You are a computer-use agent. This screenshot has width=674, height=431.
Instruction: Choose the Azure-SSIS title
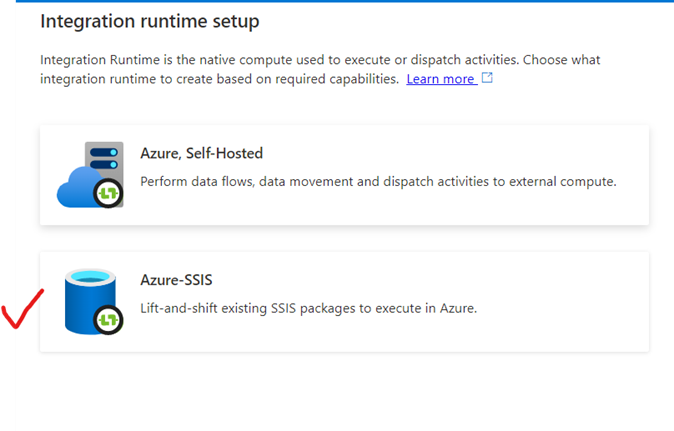(x=176, y=281)
